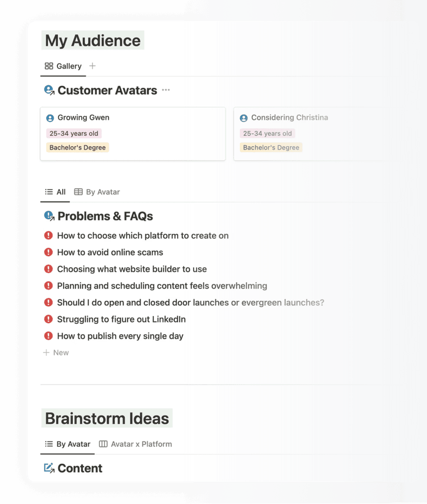Open the Considering Christina avatar card

pos(289,118)
